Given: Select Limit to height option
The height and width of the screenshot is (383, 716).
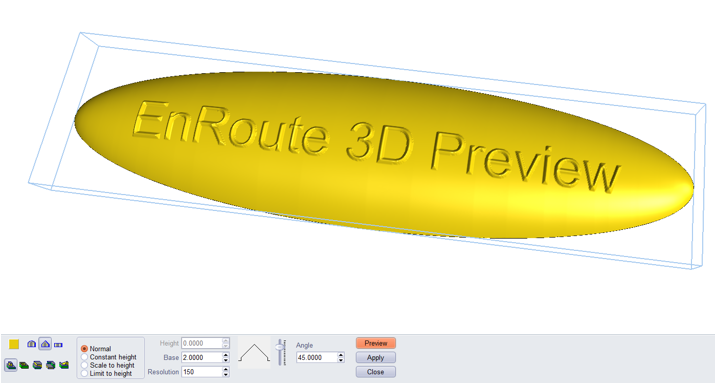Looking at the screenshot, I should 84,373.
